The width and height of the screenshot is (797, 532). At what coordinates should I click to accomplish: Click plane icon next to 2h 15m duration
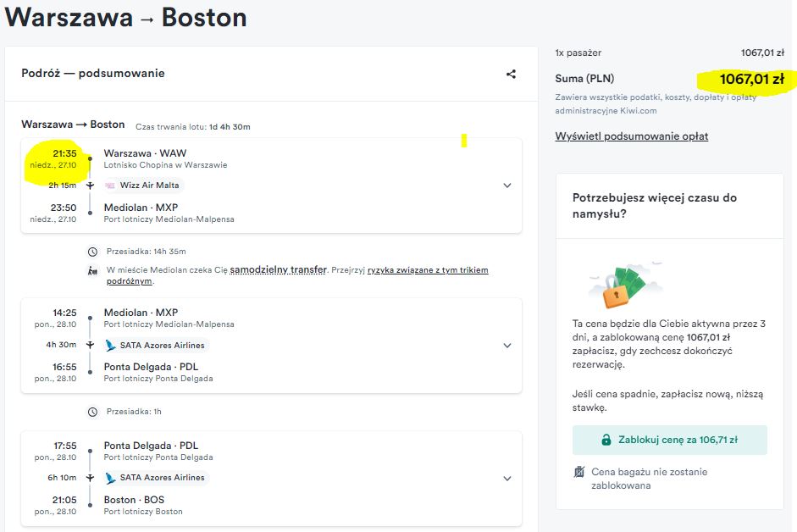[x=90, y=186]
